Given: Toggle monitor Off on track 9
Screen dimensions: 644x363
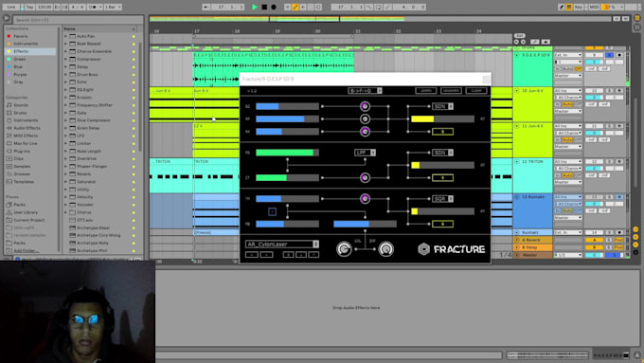Looking at the screenshot, I should point(579,68).
